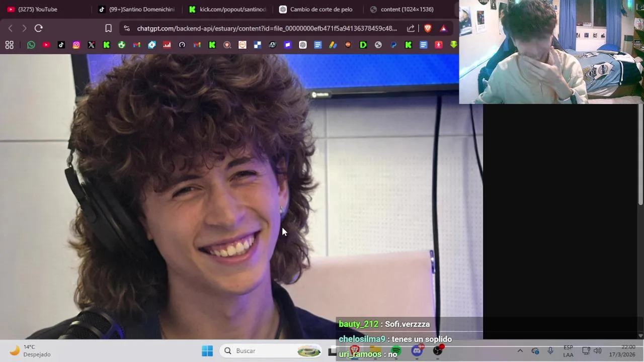Open Discord from the taskbar
This screenshot has height=362, width=644.
coord(417,350)
